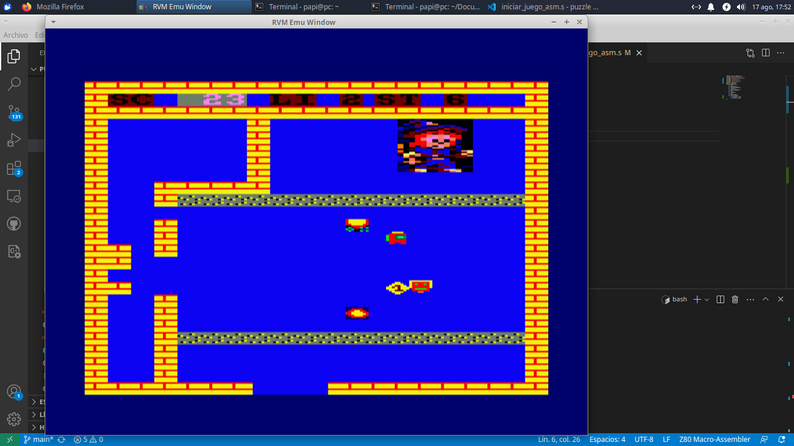This screenshot has height=446, width=794.
Task: Open terminal panel more actions menu
Action: click(x=750, y=299)
